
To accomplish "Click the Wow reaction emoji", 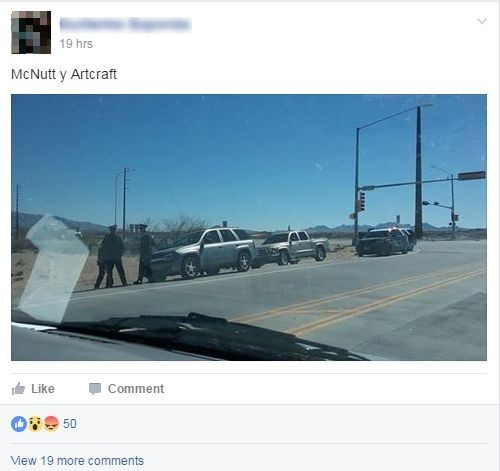I will click(x=35, y=424).
